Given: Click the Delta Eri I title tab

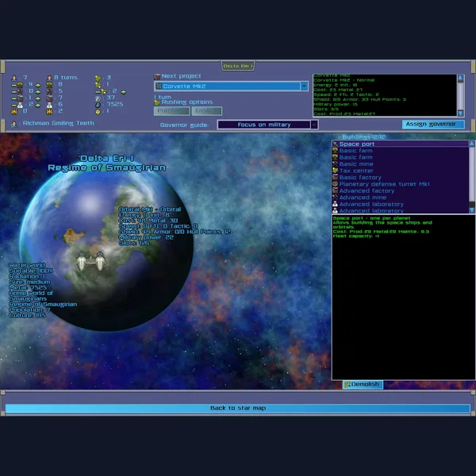Looking at the screenshot, I should tap(237, 66).
